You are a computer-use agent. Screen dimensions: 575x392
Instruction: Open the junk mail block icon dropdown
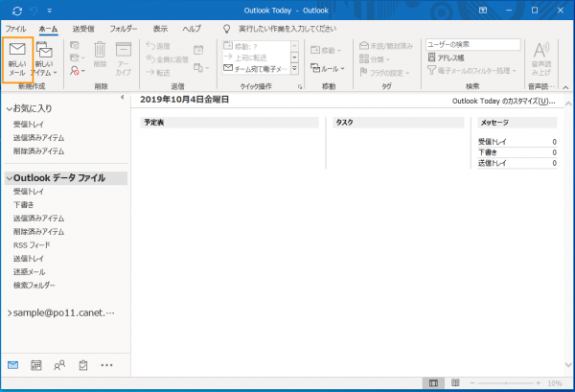point(78,70)
